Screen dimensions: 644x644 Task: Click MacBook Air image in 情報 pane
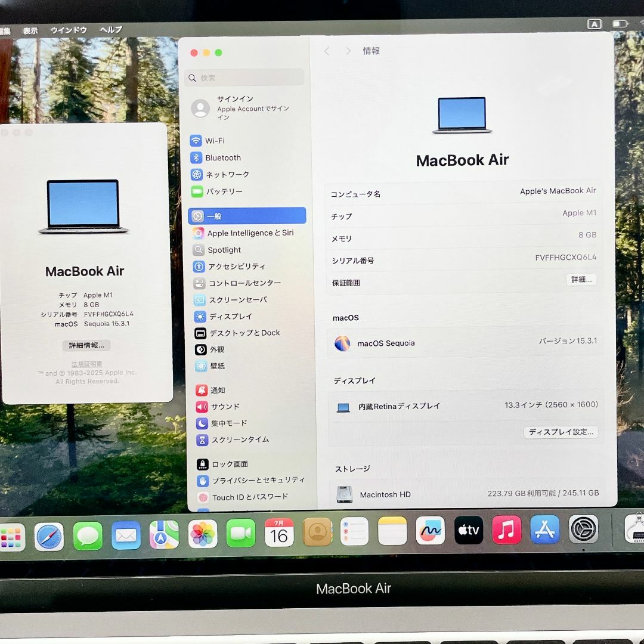(x=462, y=116)
